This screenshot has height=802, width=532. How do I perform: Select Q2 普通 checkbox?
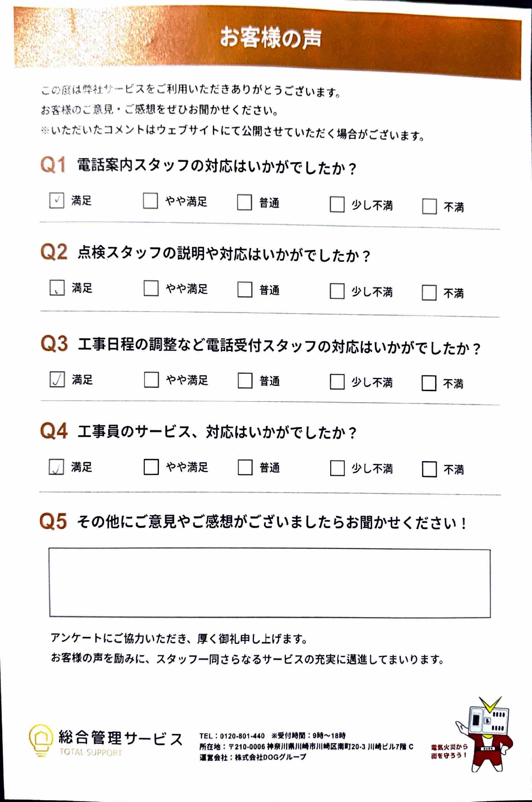pos(245,290)
